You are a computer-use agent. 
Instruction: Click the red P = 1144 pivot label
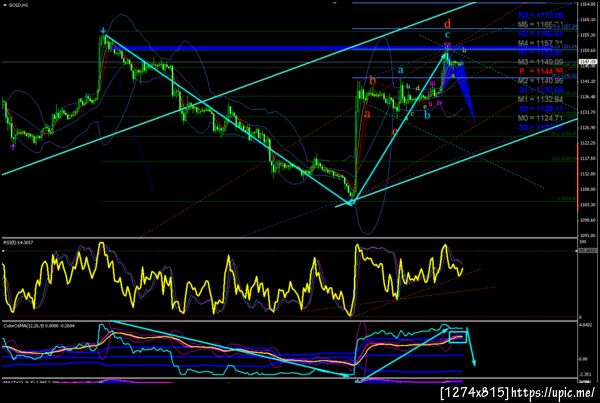(541, 71)
